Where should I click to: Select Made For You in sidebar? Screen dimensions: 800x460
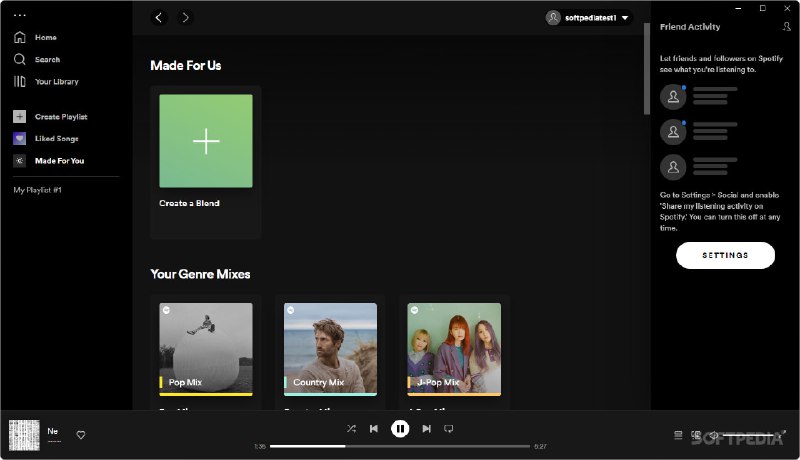point(59,161)
